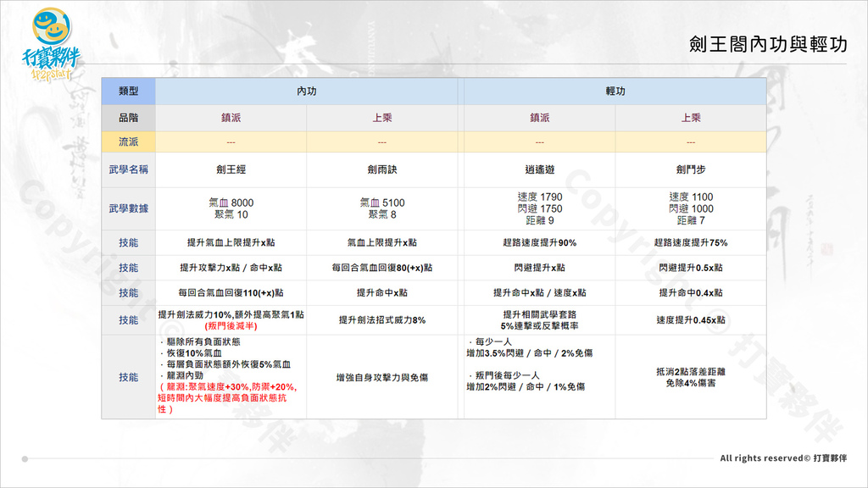Click the 氣血 8000 聚氣 10 cell
This screenshot has height=488, width=868.
point(231,208)
